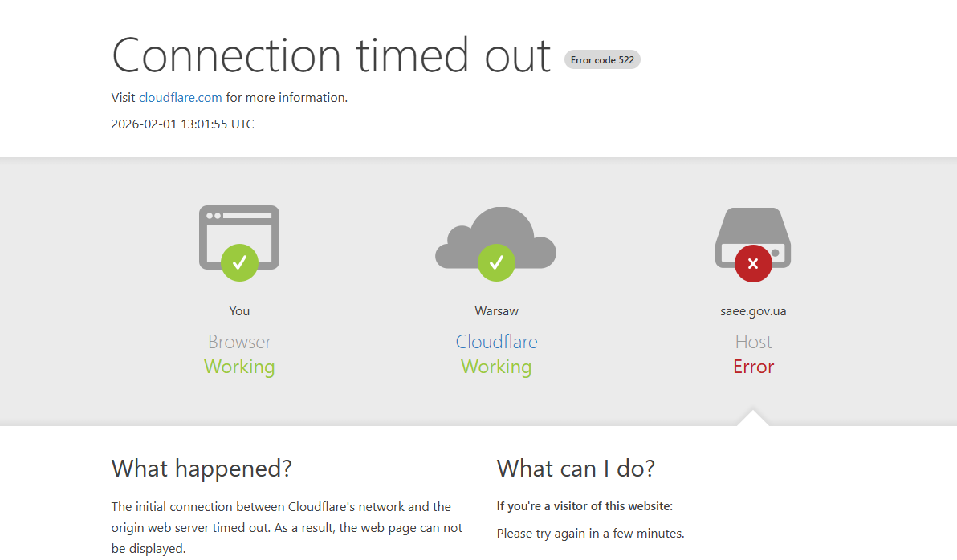Click the green checkmark on cloud icon
Viewport: 957px width, 560px height.
click(x=496, y=262)
